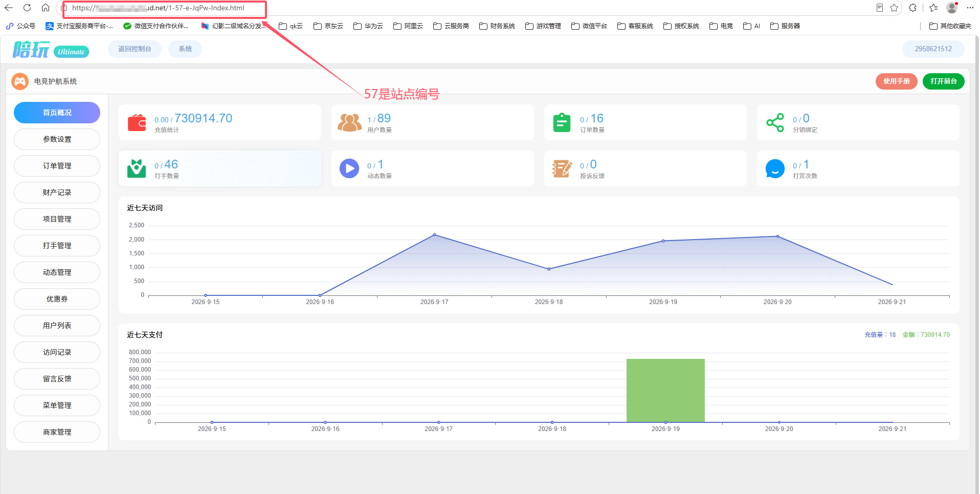The width and height of the screenshot is (980, 494).
Task: Click the green clipboard order count icon
Action: [562, 123]
